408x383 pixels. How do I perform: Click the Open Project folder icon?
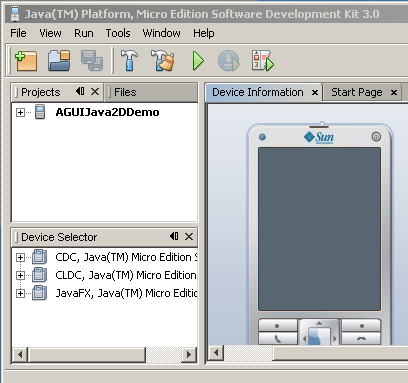(59, 60)
